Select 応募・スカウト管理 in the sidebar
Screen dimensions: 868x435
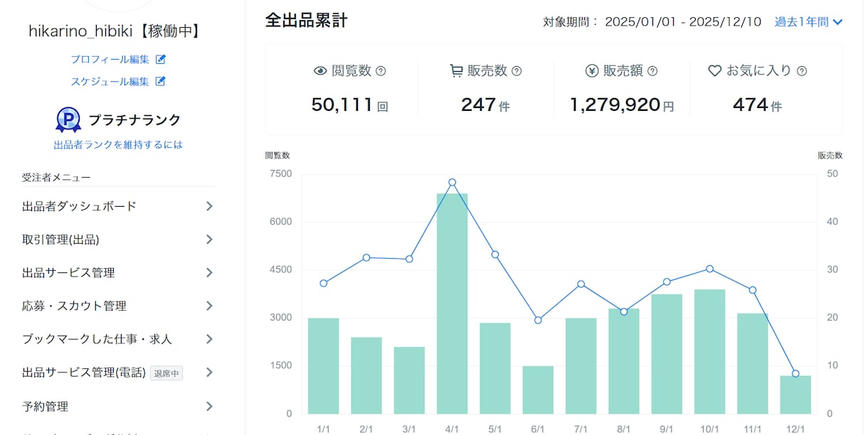click(118, 306)
